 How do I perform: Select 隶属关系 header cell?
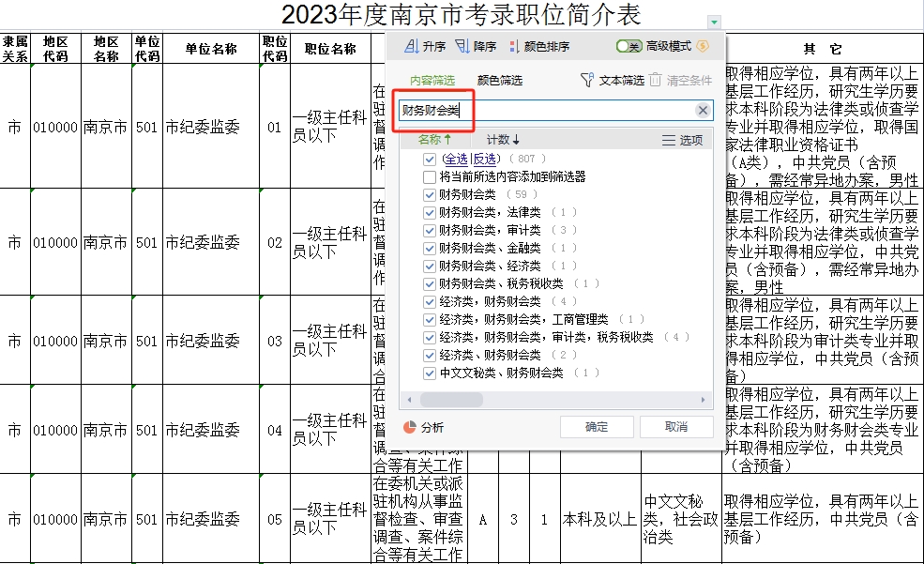point(15,48)
